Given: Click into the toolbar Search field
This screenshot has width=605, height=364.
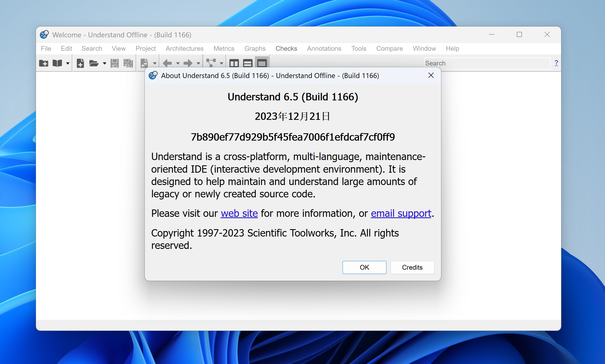Looking at the screenshot, I should pyautogui.click(x=487, y=63).
